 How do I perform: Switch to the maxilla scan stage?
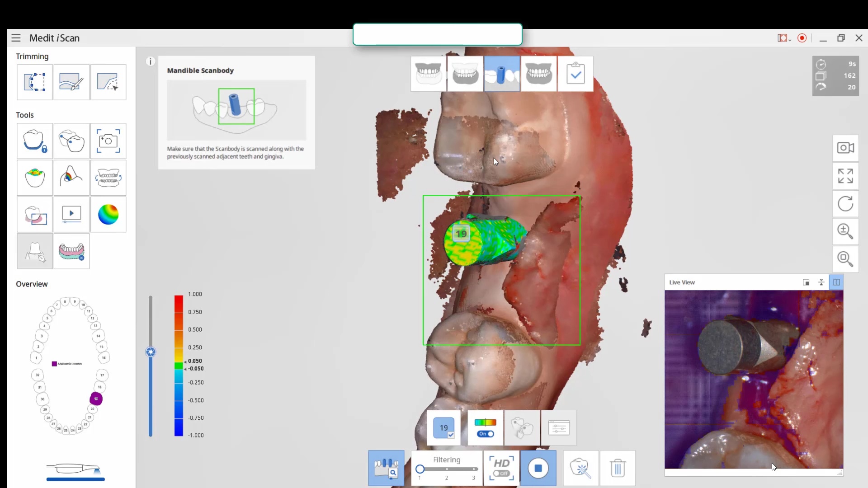tap(429, 74)
